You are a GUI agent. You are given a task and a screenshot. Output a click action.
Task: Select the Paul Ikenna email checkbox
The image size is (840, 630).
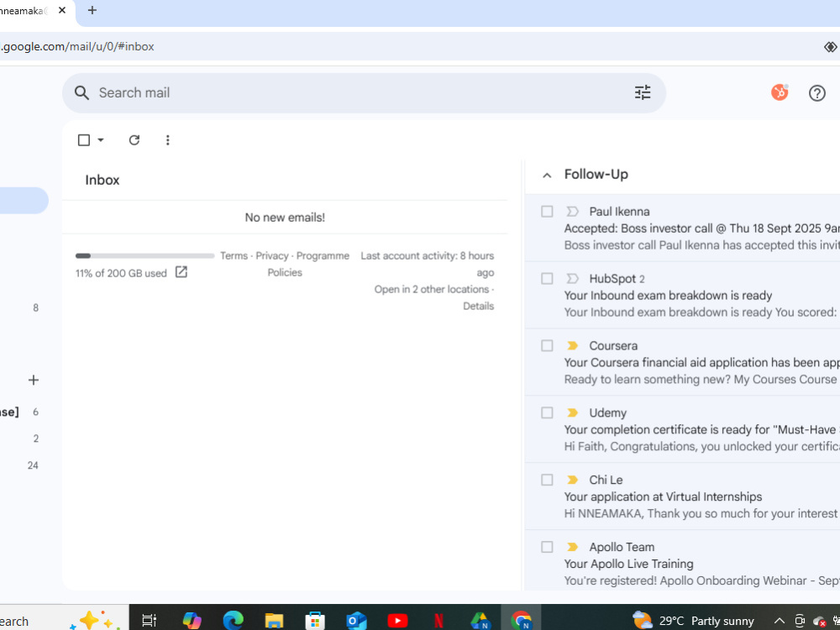click(x=547, y=212)
